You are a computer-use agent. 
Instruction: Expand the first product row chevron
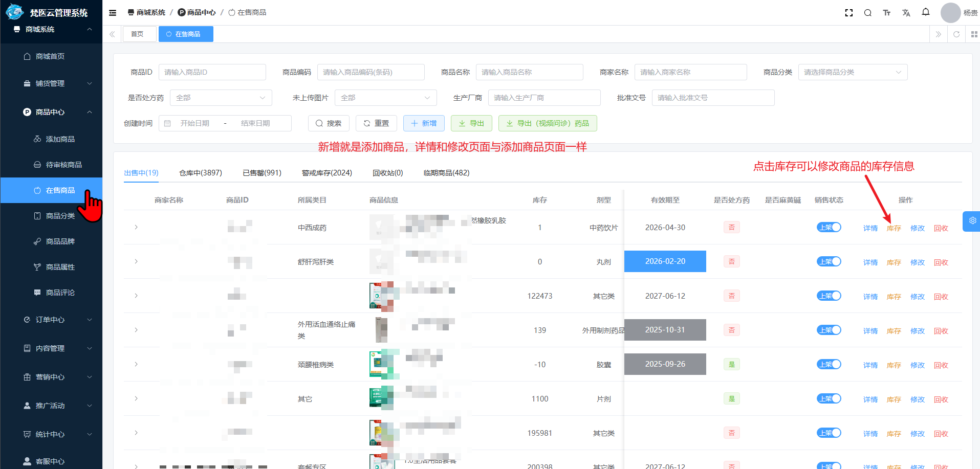(x=136, y=227)
